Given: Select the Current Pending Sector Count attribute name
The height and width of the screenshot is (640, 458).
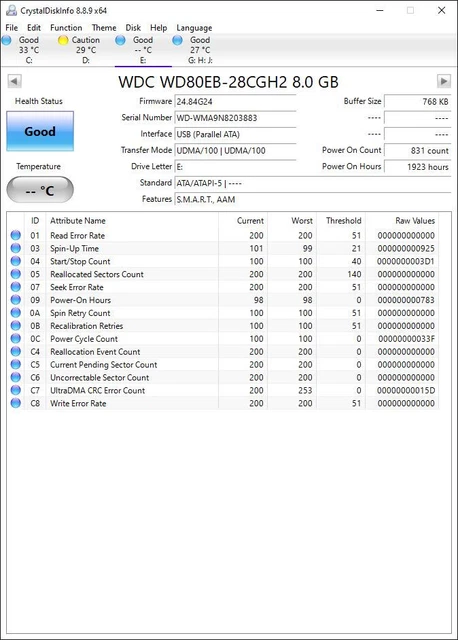Looking at the screenshot, I should [103, 364].
